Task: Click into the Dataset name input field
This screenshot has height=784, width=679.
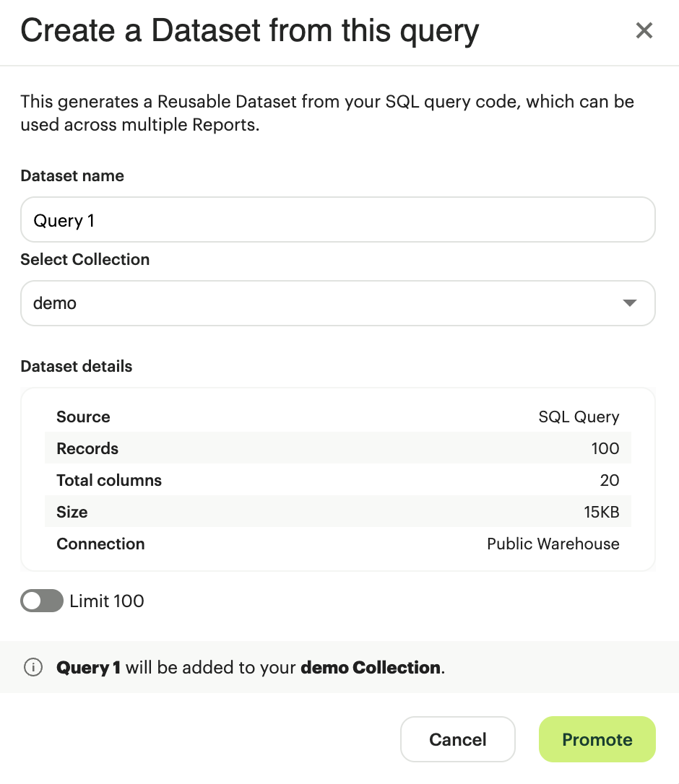Action: (x=337, y=220)
